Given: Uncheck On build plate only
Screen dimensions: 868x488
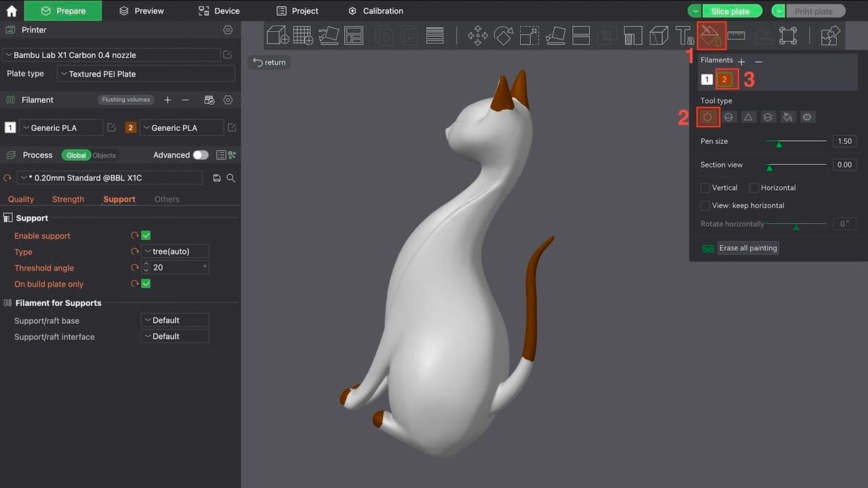Looking at the screenshot, I should (x=146, y=284).
